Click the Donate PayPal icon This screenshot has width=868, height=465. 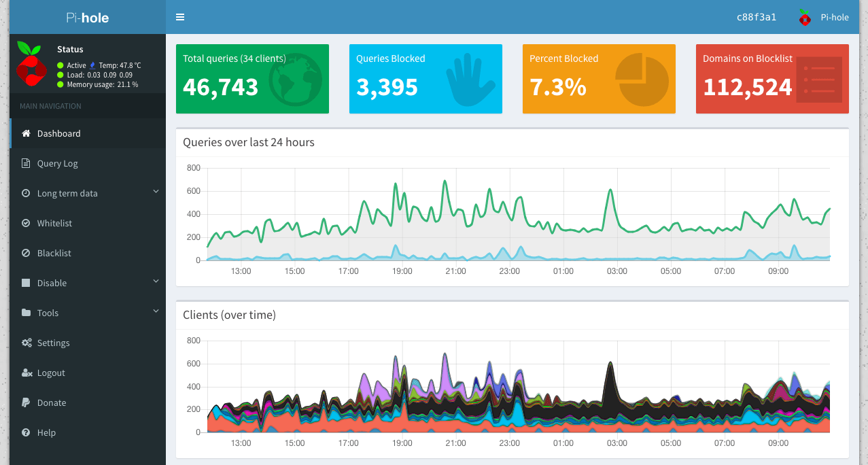point(26,403)
